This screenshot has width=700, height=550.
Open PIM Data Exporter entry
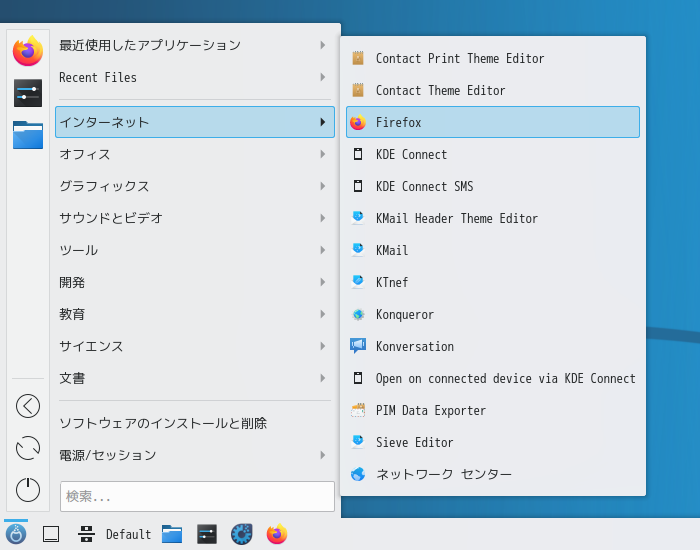pos(493,410)
